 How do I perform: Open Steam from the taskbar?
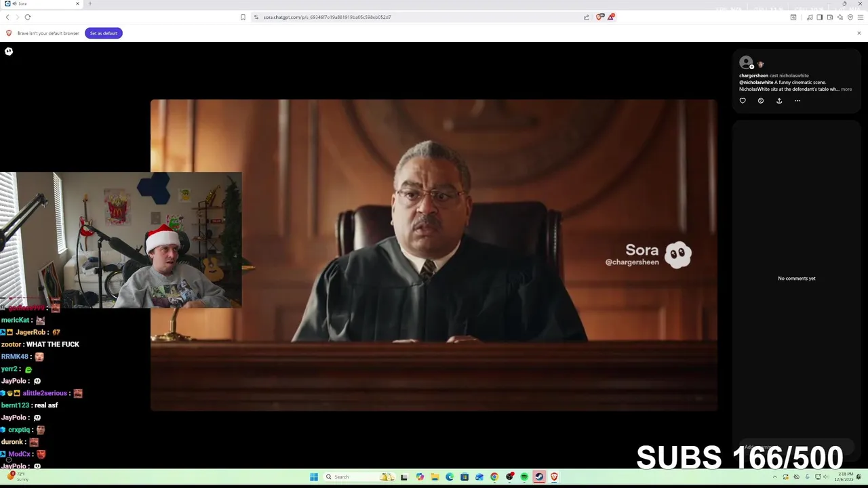pyautogui.click(x=539, y=476)
